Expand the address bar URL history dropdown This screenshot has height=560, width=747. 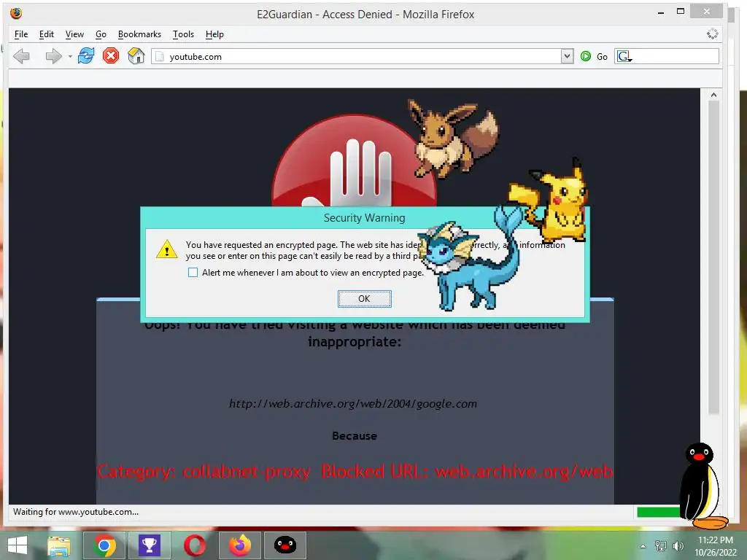tap(567, 57)
